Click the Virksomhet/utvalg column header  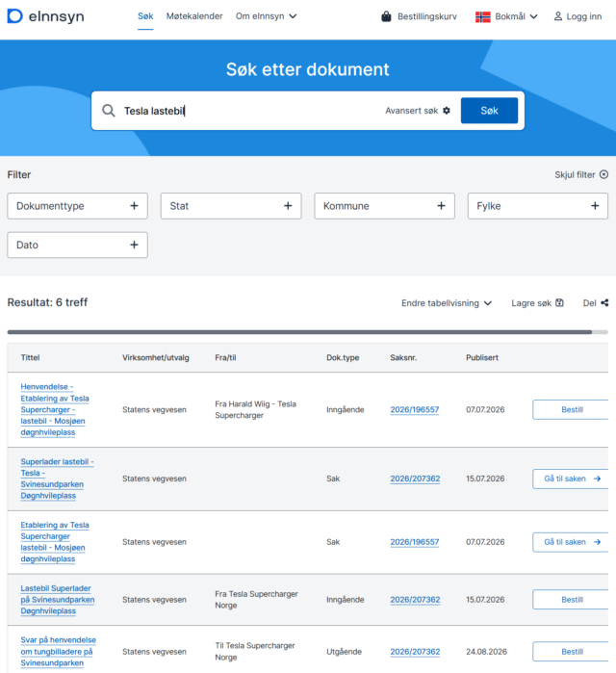(156, 357)
